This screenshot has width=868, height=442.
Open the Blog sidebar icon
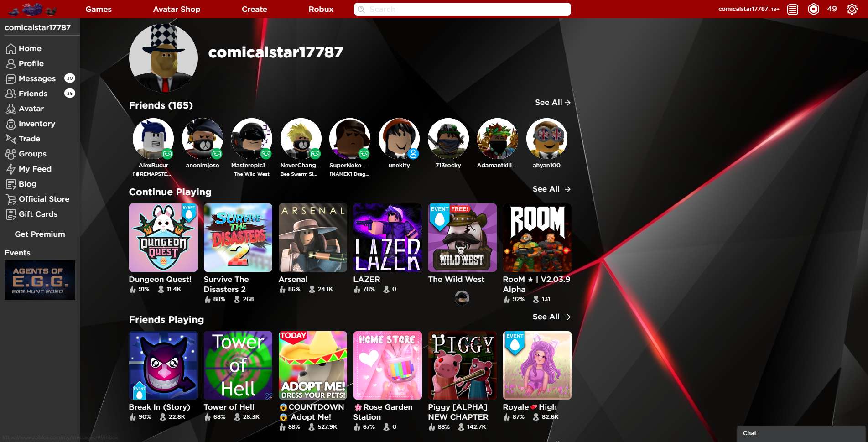click(x=11, y=184)
